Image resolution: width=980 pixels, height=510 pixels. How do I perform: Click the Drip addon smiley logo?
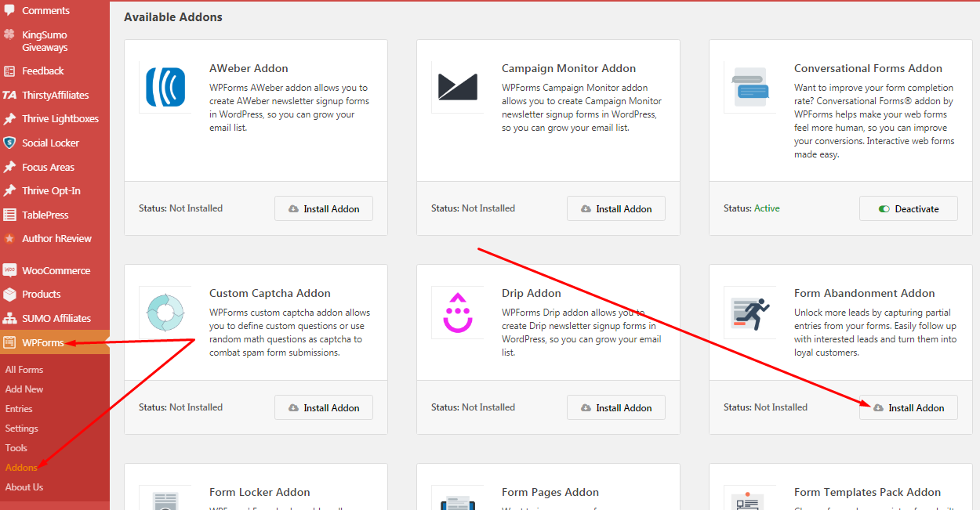[458, 312]
